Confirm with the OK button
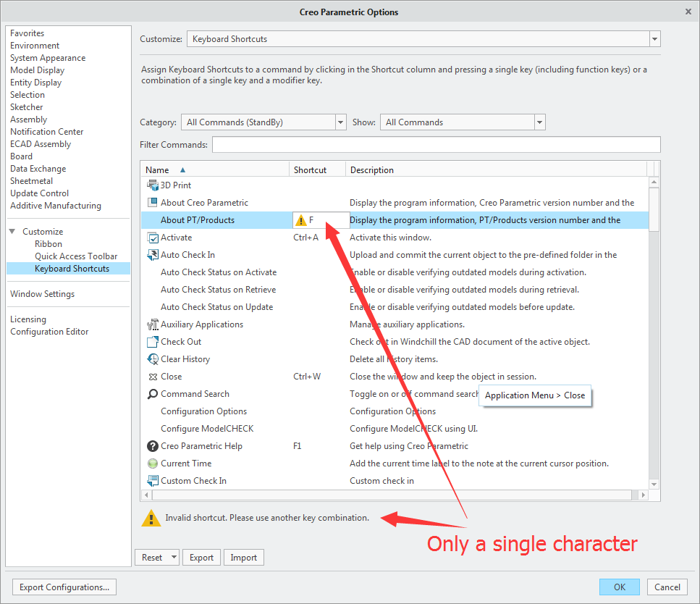 (619, 587)
